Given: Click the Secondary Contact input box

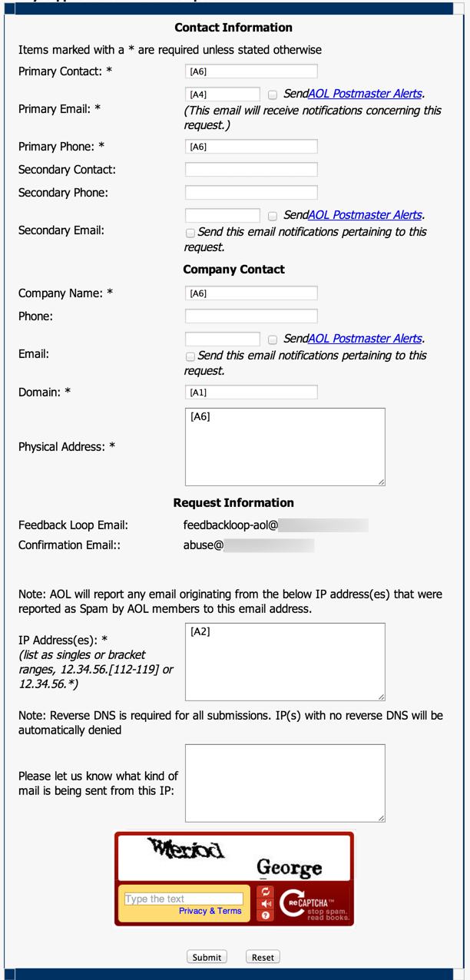Looking at the screenshot, I should tap(251, 170).
